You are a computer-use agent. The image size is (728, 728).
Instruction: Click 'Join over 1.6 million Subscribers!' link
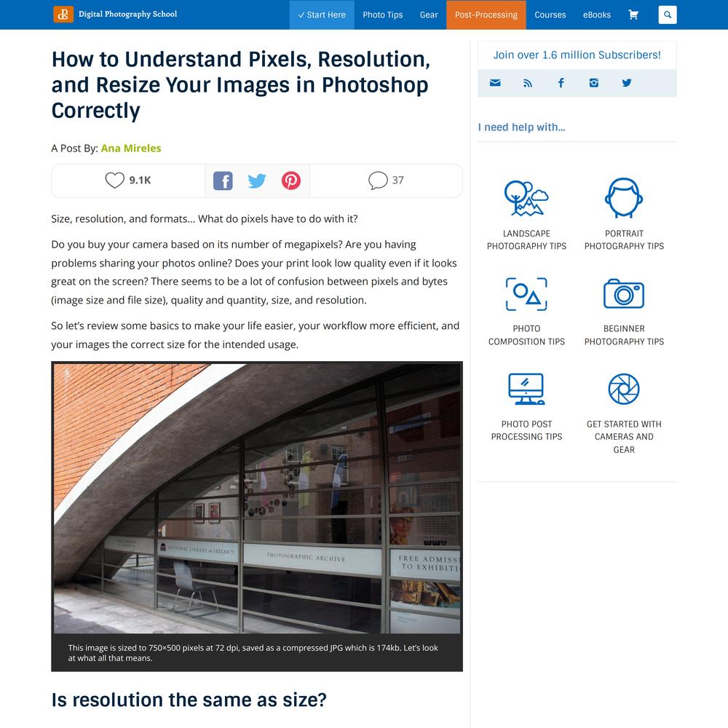click(x=577, y=55)
